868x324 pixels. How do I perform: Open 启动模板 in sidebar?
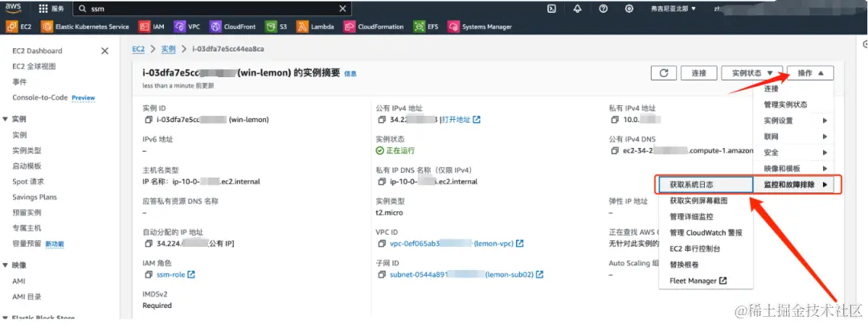[x=27, y=166]
